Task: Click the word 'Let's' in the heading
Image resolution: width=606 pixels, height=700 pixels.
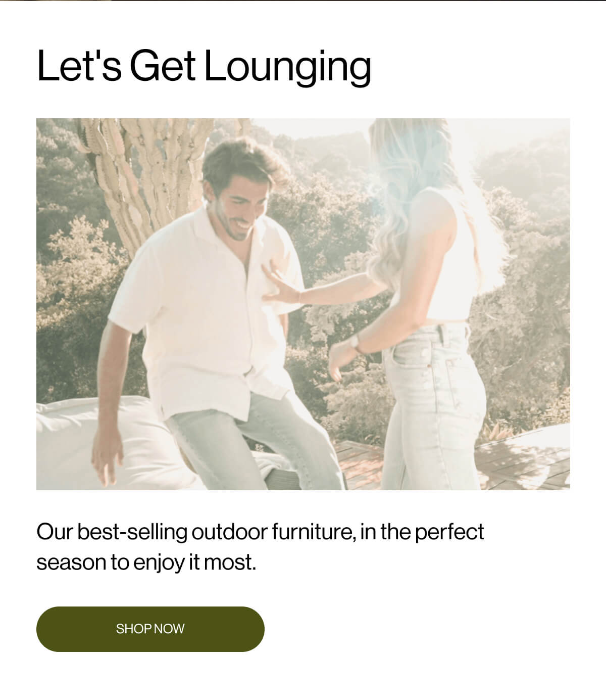Action: pyautogui.click(x=79, y=67)
